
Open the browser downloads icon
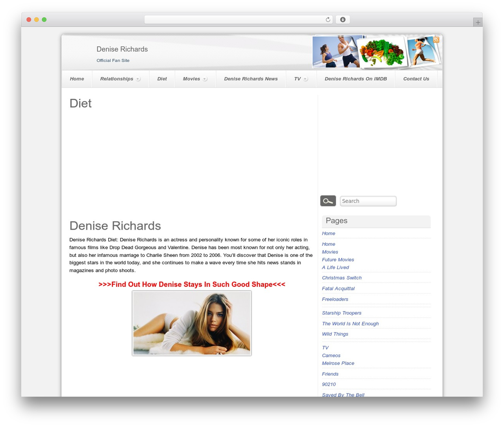pos(343,20)
